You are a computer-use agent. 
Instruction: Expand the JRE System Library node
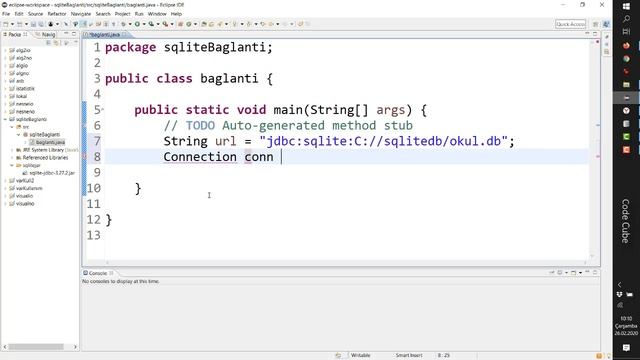click(x=12, y=150)
